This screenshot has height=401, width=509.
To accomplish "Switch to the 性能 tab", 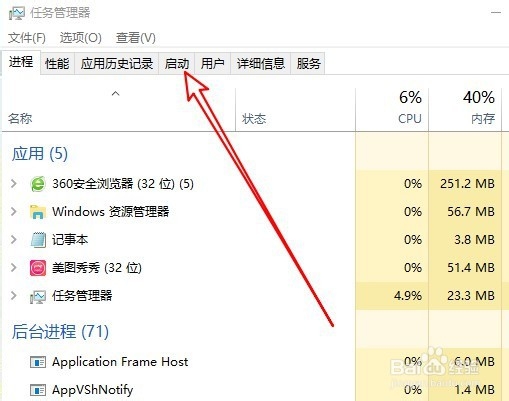I will [x=57, y=63].
